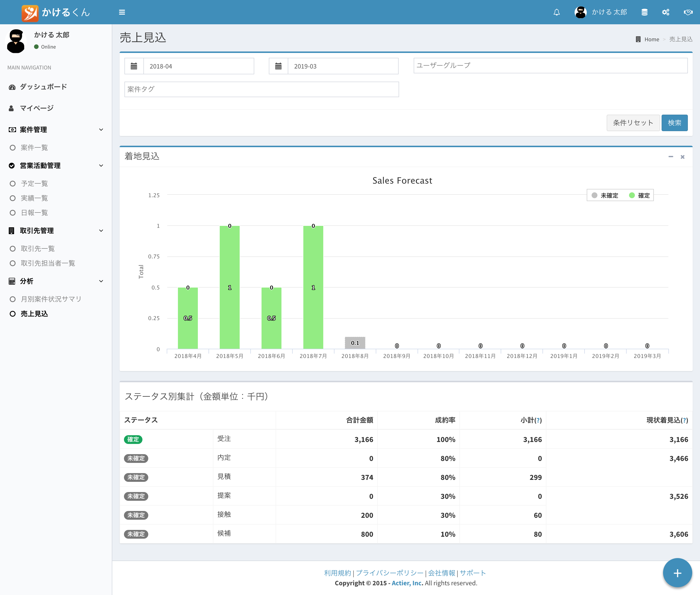The image size is (700, 595).
Task: Click the 見積 total amount 374
Action: pos(367,478)
